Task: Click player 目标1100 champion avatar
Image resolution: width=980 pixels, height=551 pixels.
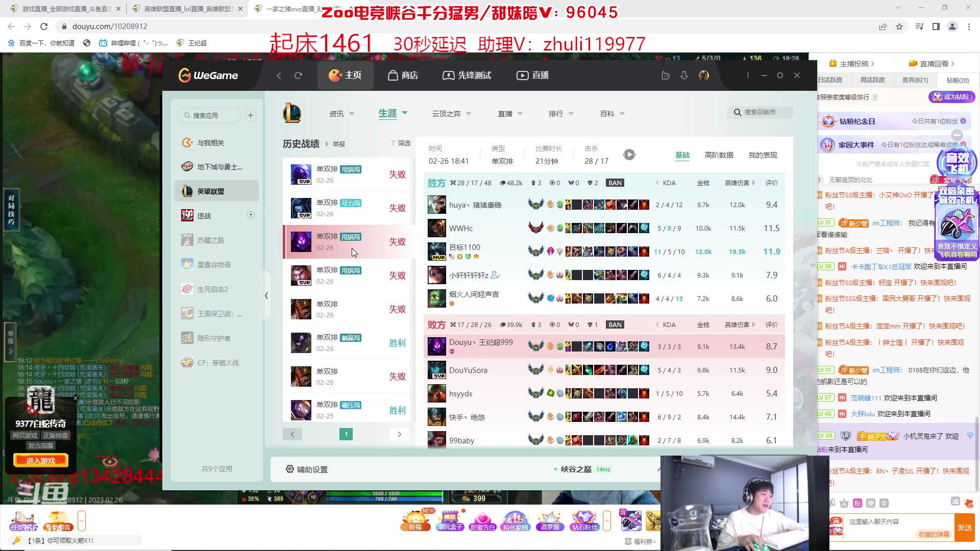Action: [436, 252]
